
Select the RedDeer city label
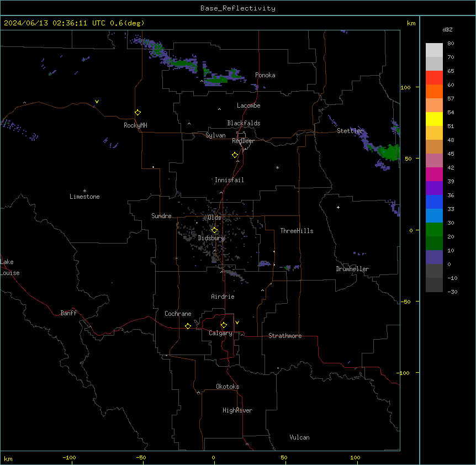tap(243, 141)
